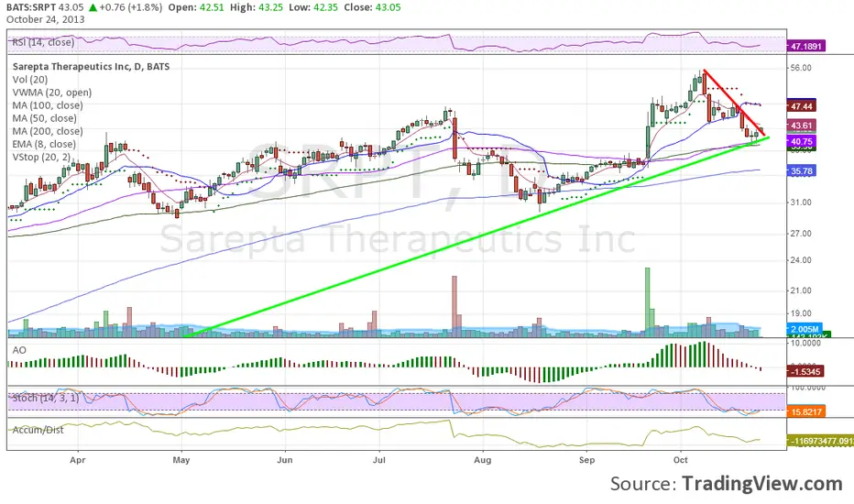Screen dimensions: 854x504
Task: Click the 2.005M volume tag
Action: 804,329
